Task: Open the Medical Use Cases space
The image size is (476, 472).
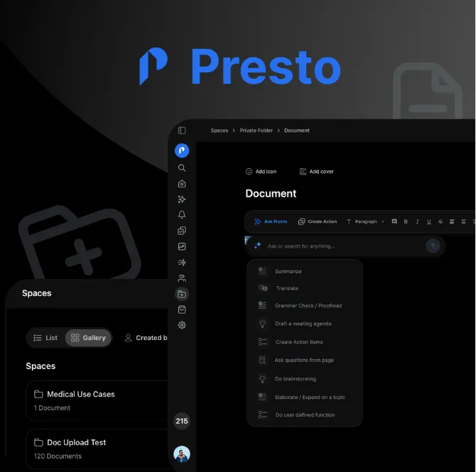Action: 97,401
